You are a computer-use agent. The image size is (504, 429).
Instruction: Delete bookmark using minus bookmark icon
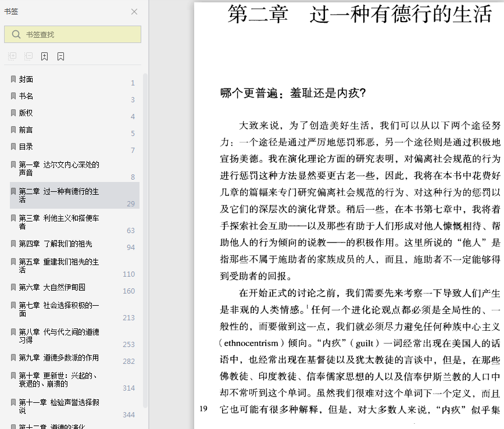61,56
